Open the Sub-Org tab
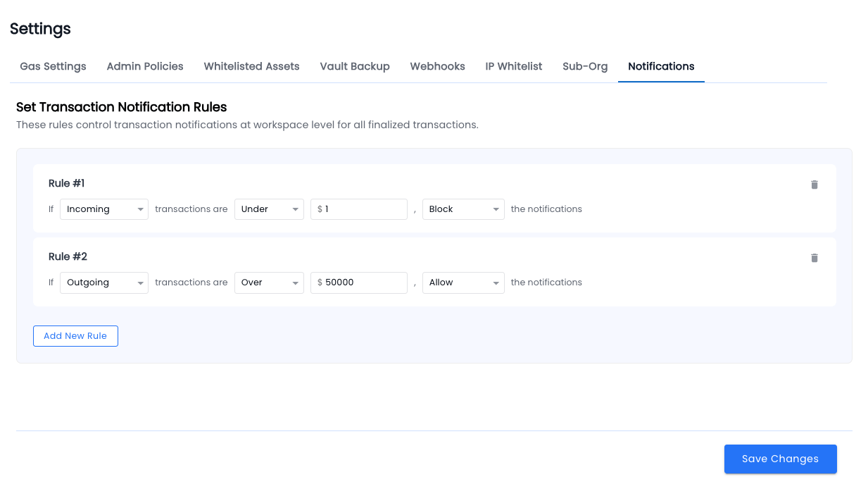 (585, 66)
